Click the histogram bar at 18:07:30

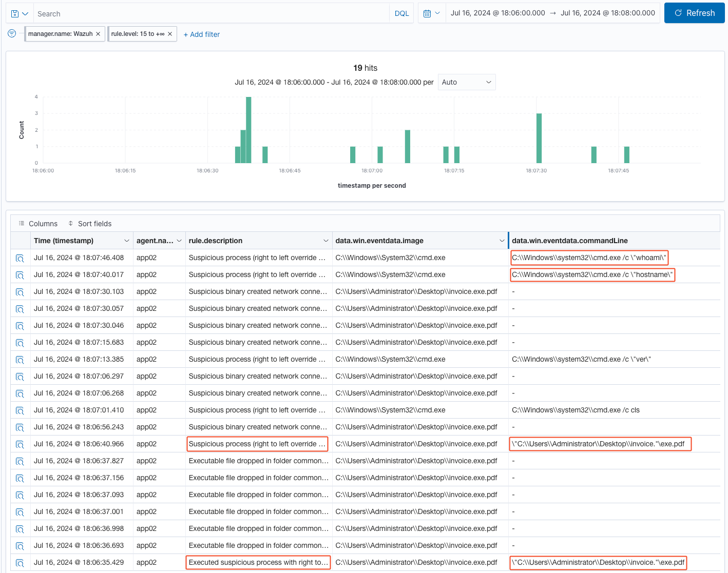[539, 138]
